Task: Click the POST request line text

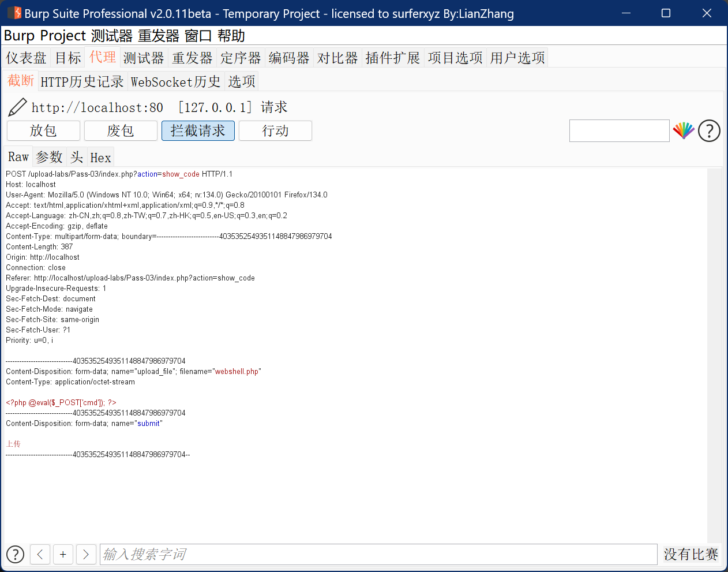Action: [x=119, y=174]
